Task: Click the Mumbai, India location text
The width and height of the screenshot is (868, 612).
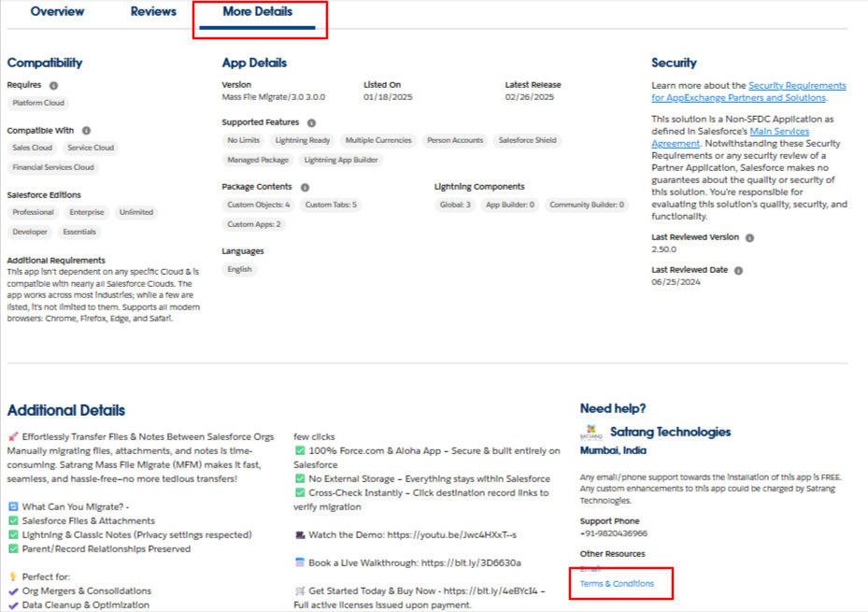Action: point(613,450)
